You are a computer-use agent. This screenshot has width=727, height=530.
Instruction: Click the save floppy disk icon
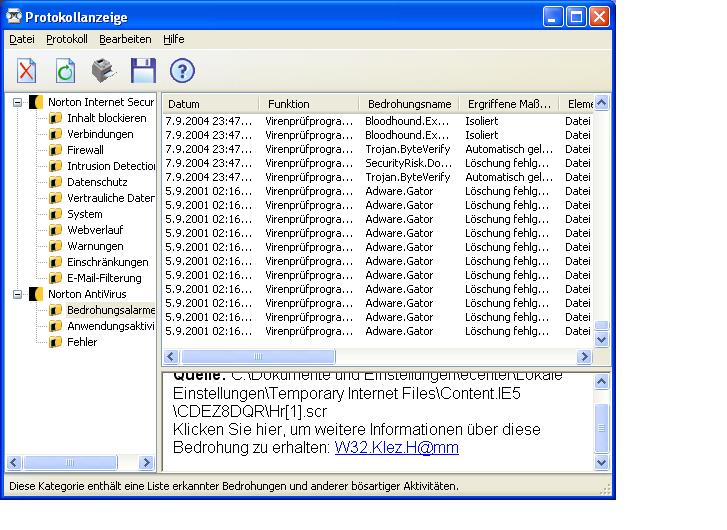(143, 71)
